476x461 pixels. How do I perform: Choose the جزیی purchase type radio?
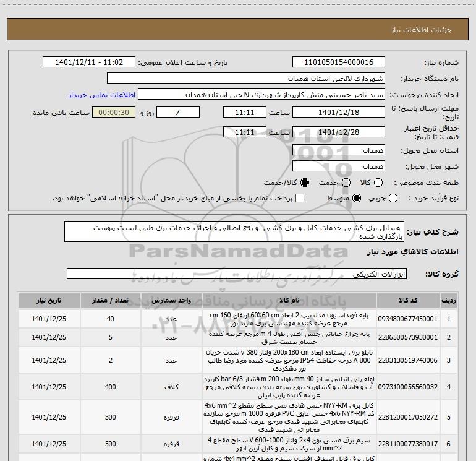click(x=393, y=198)
